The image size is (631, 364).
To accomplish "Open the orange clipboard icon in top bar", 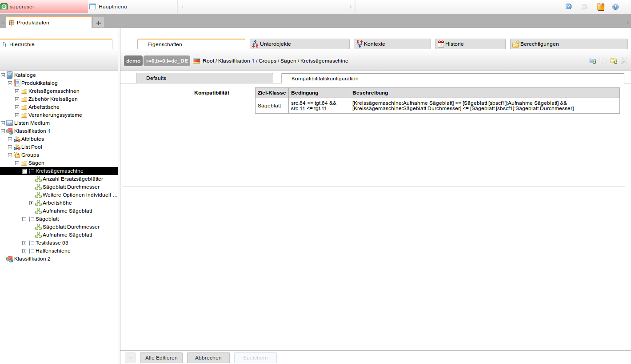I will [x=601, y=7].
